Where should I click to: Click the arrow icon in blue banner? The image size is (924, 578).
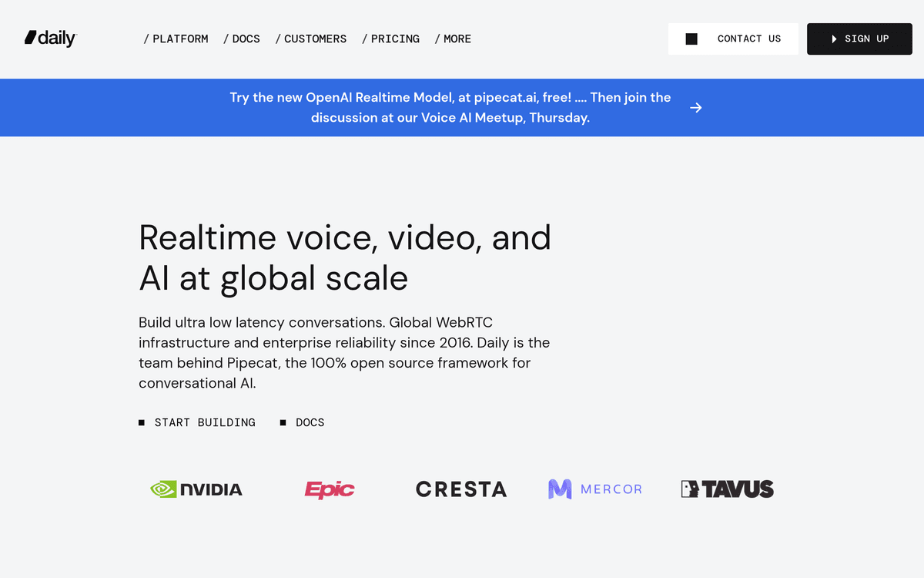tap(695, 108)
